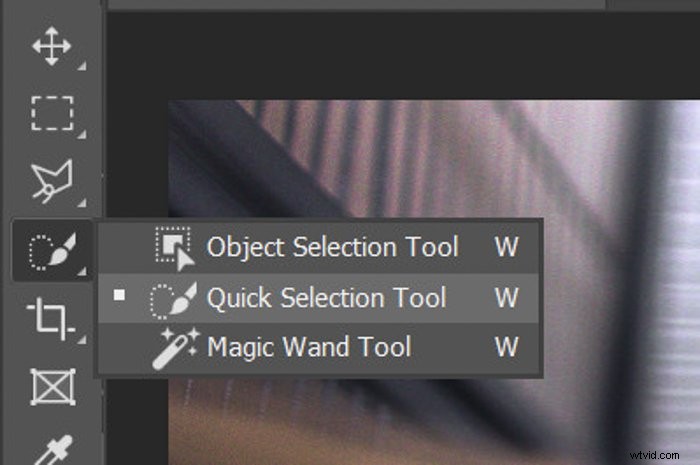Viewport: 700px width, 465px height.
Task: Select the Frame tool
Action: pyautogui.click(x=53, y=387)
